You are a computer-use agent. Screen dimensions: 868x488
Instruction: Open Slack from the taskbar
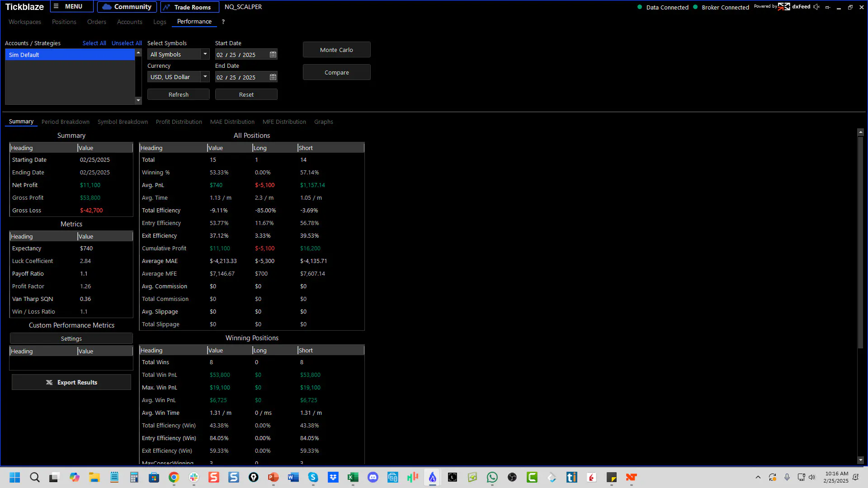coord(194,477)
